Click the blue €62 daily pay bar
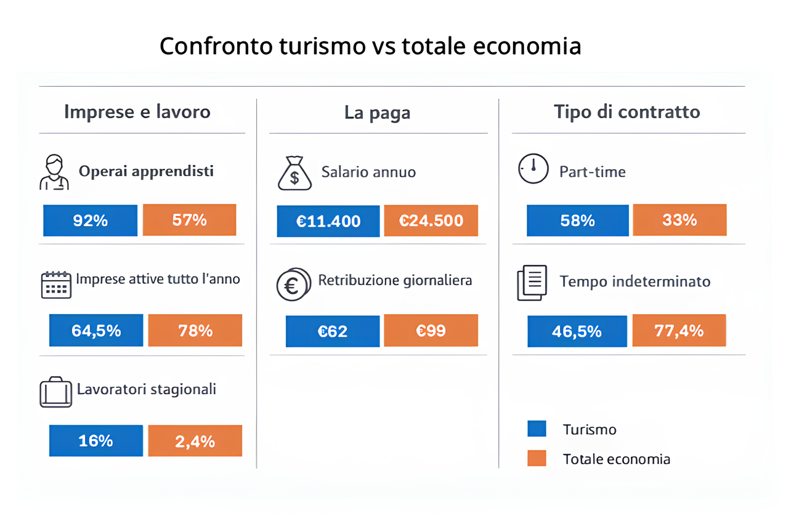This screenshot has width=786, height=532. (x=333, y=331)
